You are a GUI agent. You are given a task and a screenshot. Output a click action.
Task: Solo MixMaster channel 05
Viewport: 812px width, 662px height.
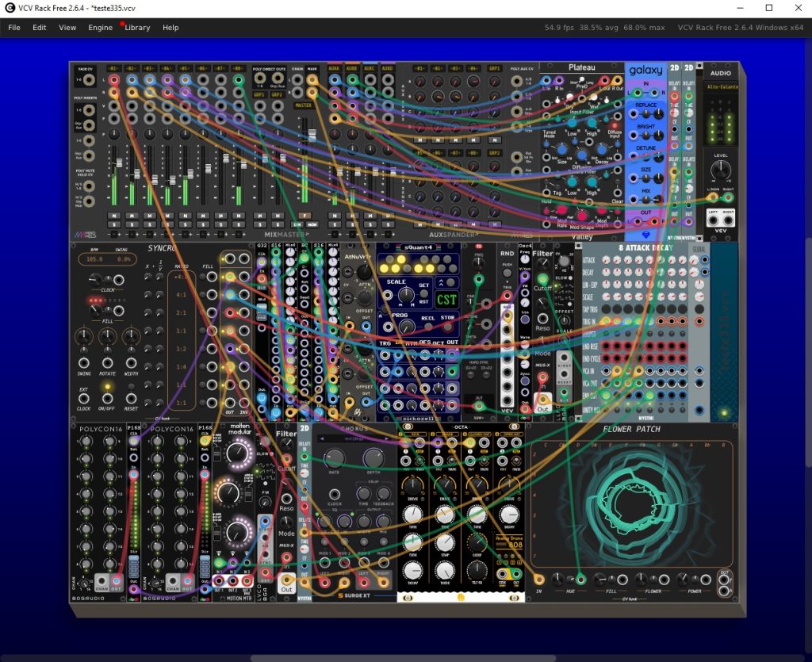click(x=186, y=224)
